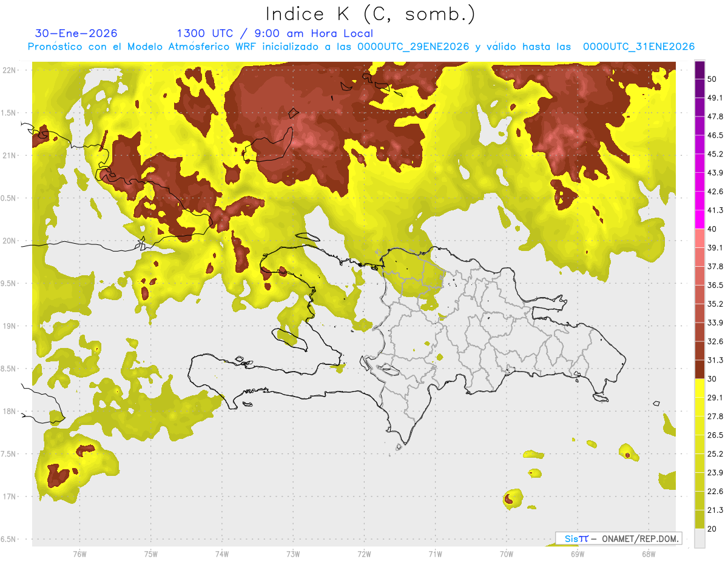The image size is (728, 562).
Task: Pick the bright magenta colorbar segment between 40 and 41.3
Action: 699,220
